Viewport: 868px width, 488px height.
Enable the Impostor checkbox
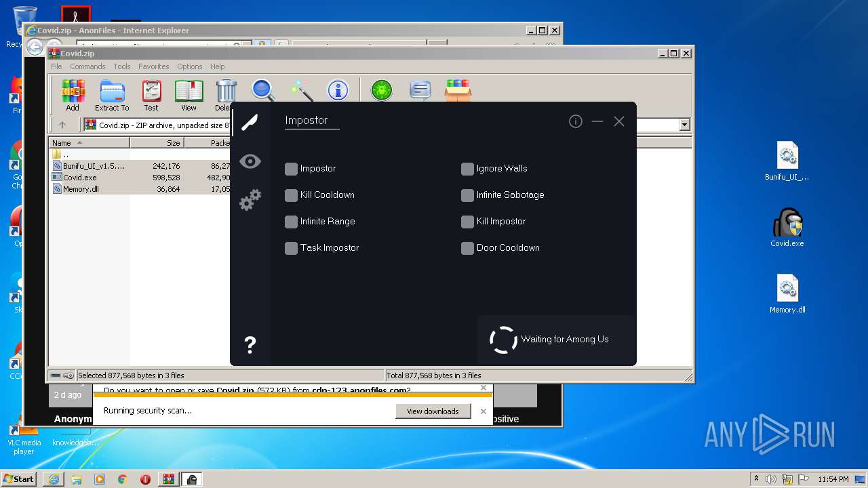coord(291,169)
